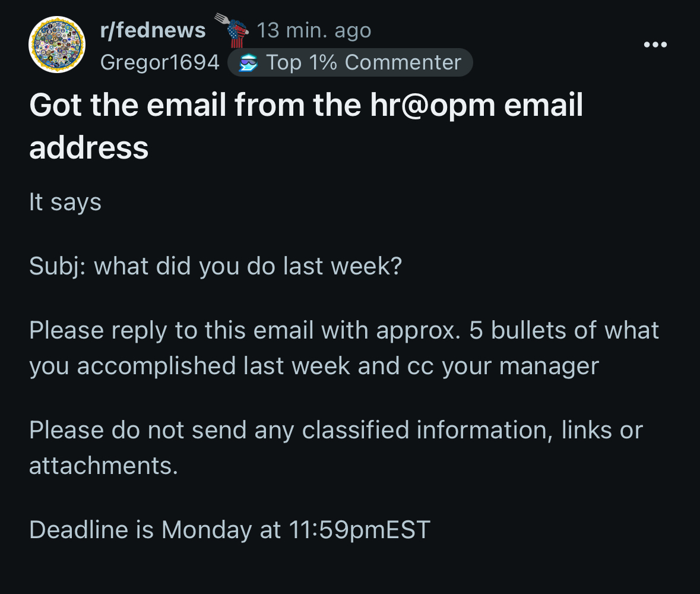Click the word "attachments."

pos(103,466)
